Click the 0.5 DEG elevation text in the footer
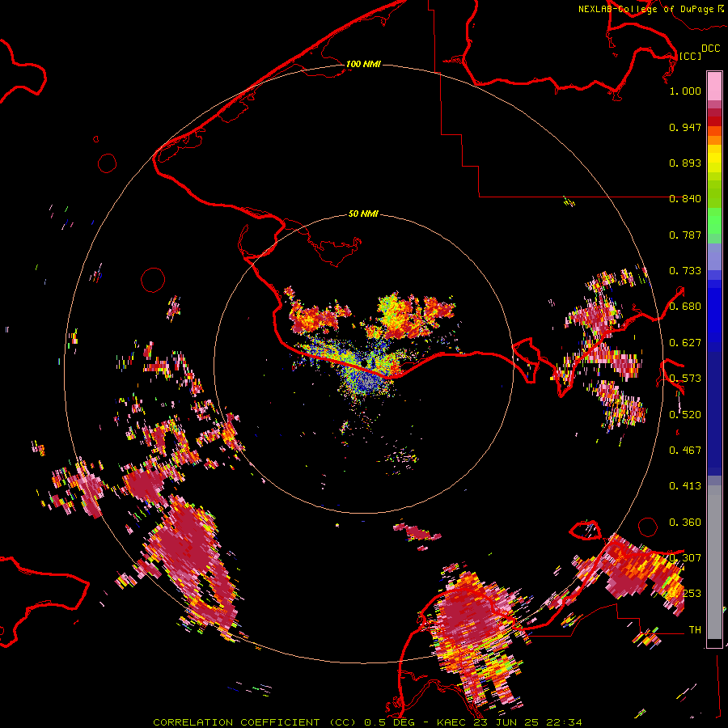 coord(389,722)
